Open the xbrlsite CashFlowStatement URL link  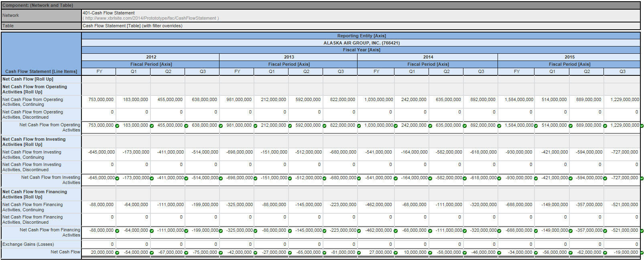(151, 18)
